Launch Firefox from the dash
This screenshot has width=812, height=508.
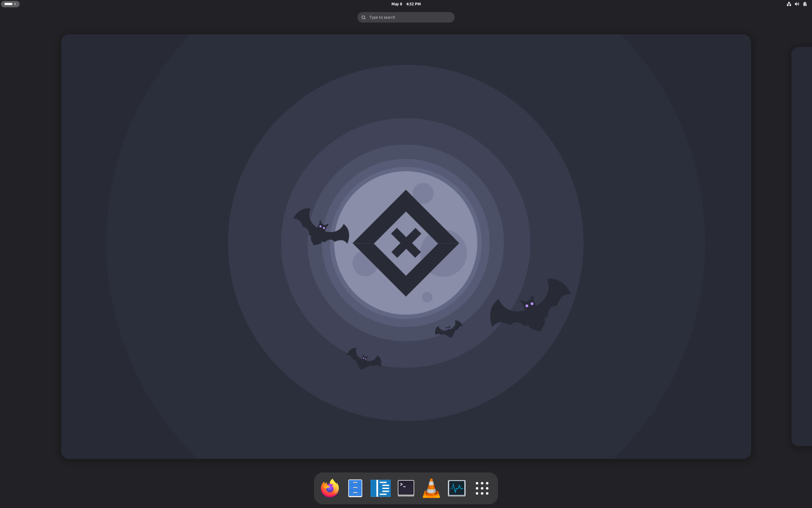pyautogui.click(x=330, y=488)
